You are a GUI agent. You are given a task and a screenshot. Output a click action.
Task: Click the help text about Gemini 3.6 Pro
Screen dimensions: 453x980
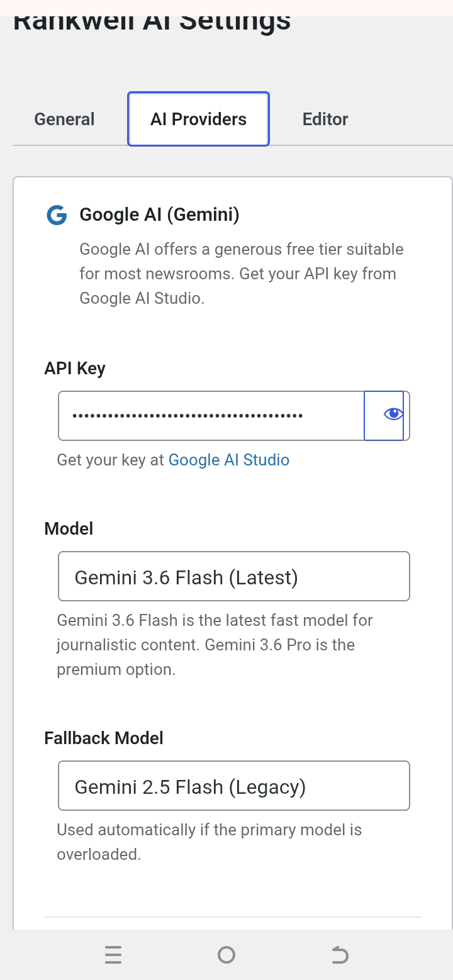tap(215, 645)
